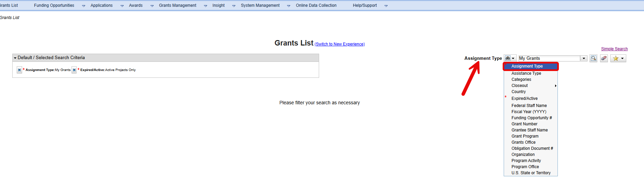Open the Funding Opportunities menu
This screenshot has width=644, height=178.
(x=54, y=5)
